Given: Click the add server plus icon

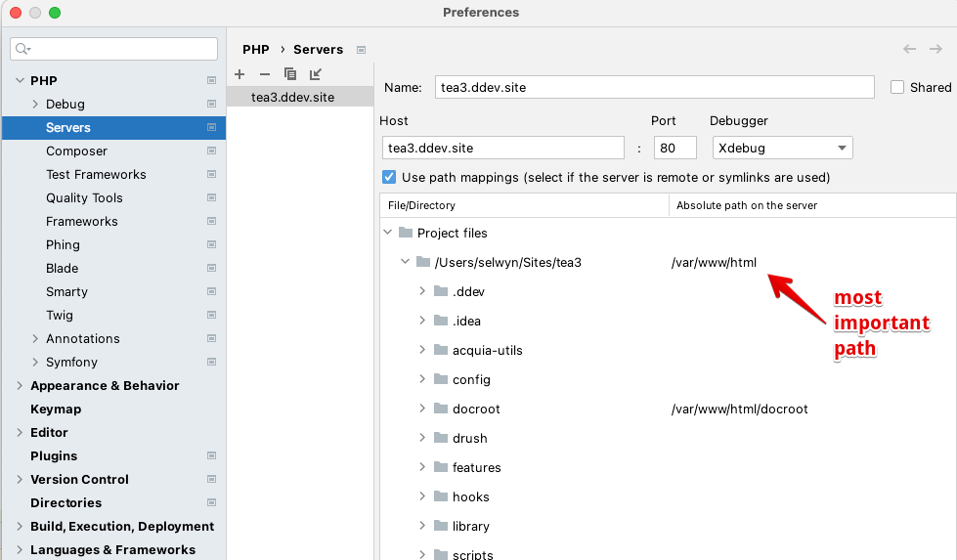Looking at the screenshot, I should point(239,74).
